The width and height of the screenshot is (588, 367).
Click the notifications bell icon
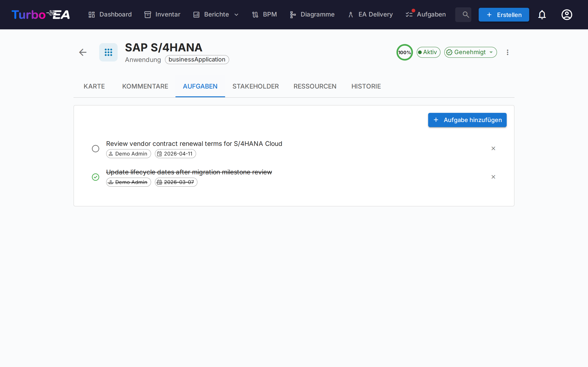click(542, 14)
